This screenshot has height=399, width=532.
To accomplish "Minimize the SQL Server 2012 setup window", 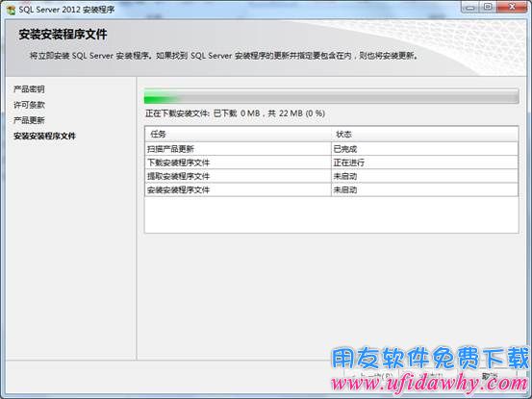I will point(470,7).
